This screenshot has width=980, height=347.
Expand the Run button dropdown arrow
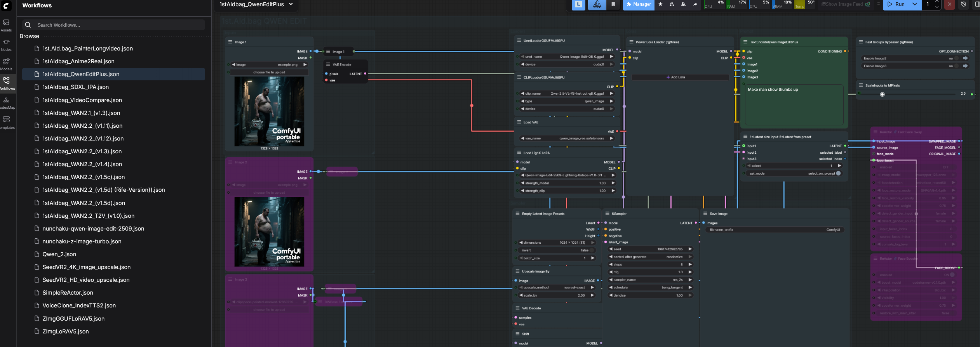coord(915,4)
